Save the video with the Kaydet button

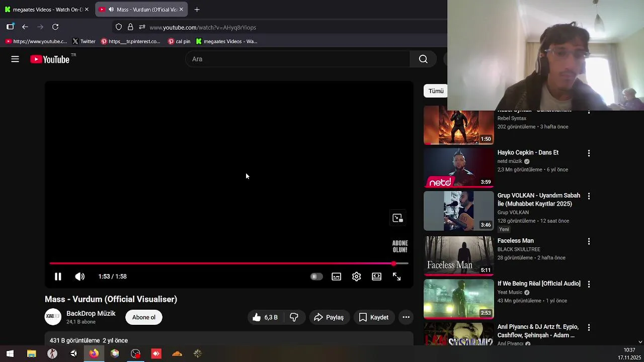coord(374,317)
